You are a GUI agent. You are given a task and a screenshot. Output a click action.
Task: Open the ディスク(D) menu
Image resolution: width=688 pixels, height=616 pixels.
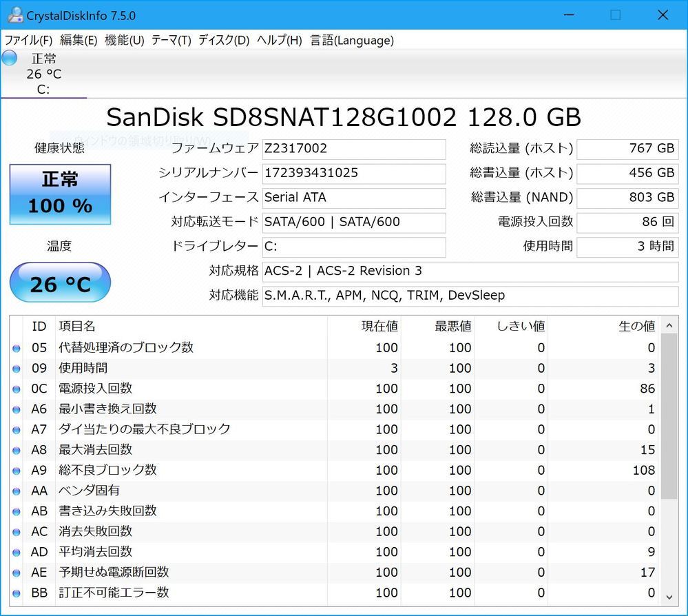pos(224,41)
